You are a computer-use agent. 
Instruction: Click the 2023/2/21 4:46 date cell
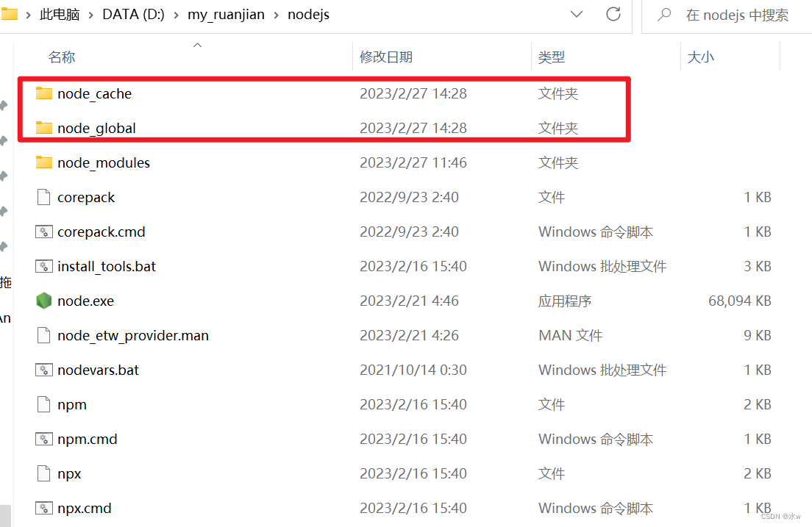click(x=409, y=301)
